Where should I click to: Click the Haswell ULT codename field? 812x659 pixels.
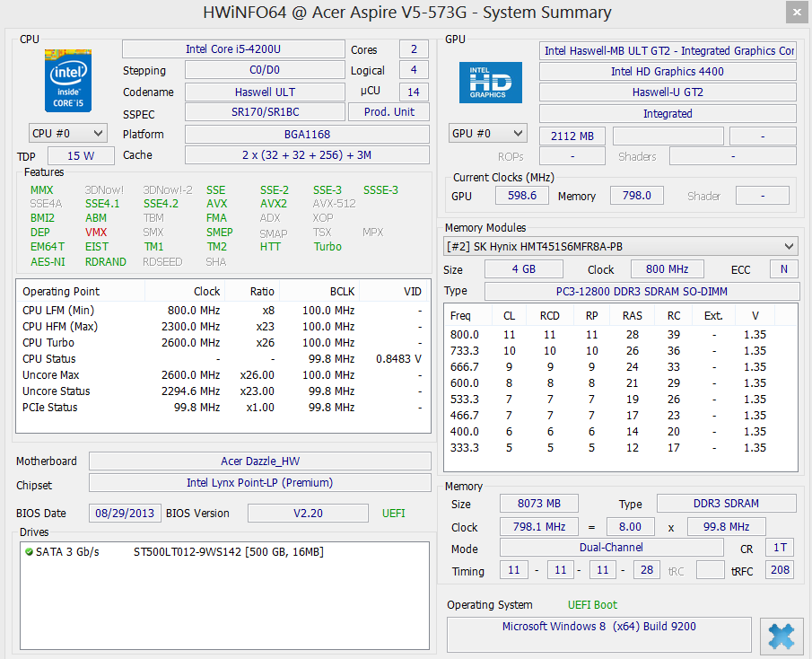pos(265,92)
